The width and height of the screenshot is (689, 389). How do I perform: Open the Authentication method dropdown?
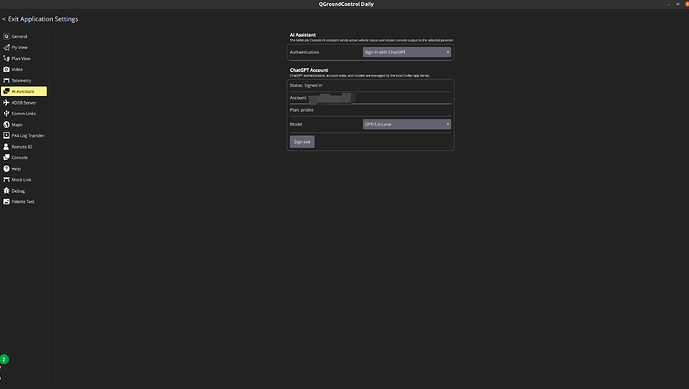click(406, 52)
